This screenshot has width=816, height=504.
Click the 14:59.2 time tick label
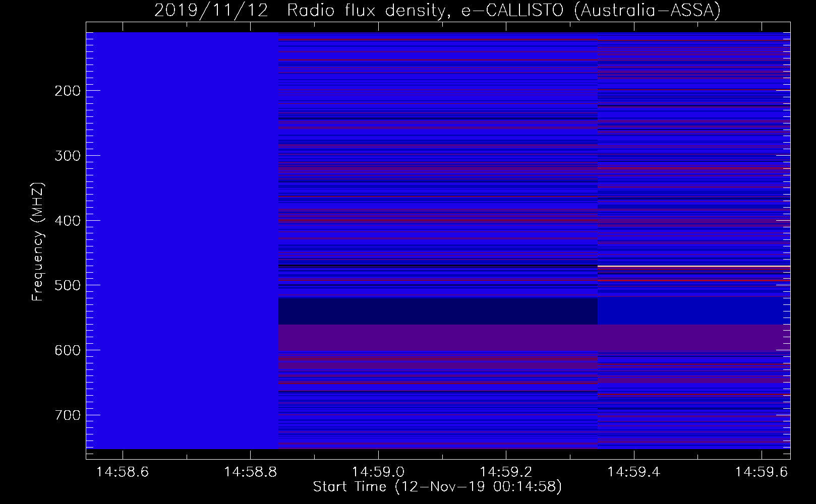[506, 472]
